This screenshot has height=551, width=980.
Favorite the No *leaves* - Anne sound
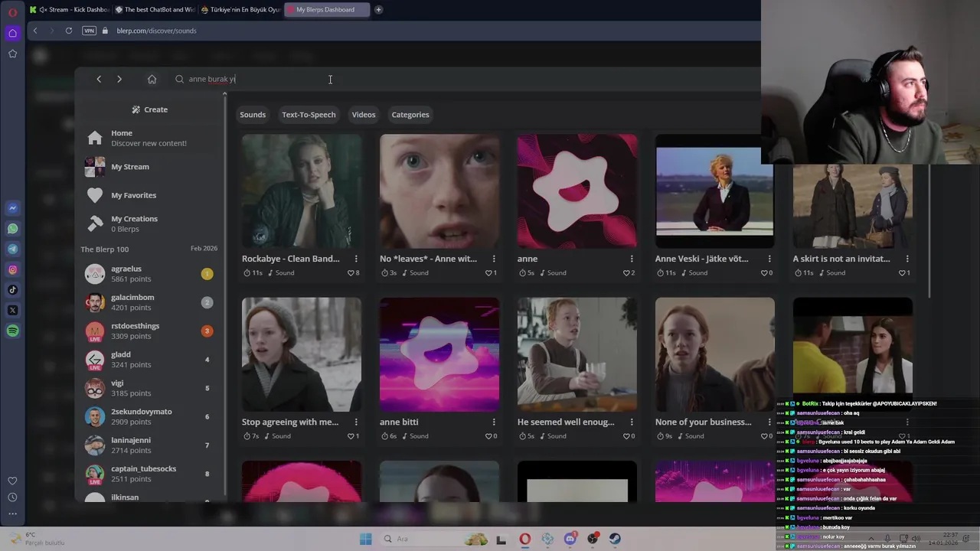(x=488, y=273)
